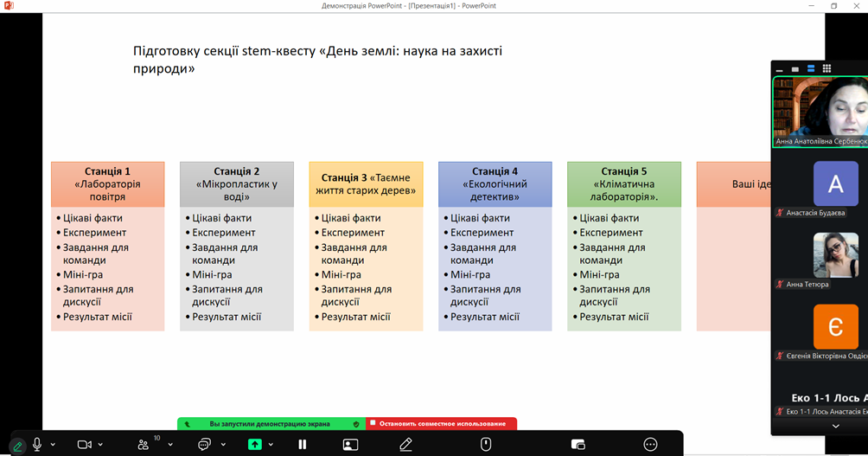The height and width of the screenshot is (456, 868).
Task: Open share options arrow beside green share icon
Action: click(x=271, y=445)
